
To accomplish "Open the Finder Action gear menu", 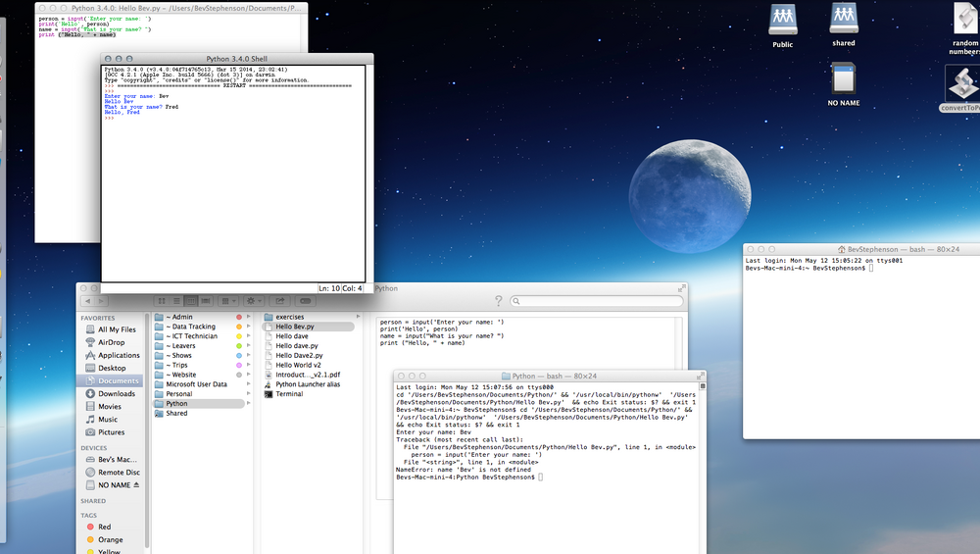I will [x=253, y=301].
